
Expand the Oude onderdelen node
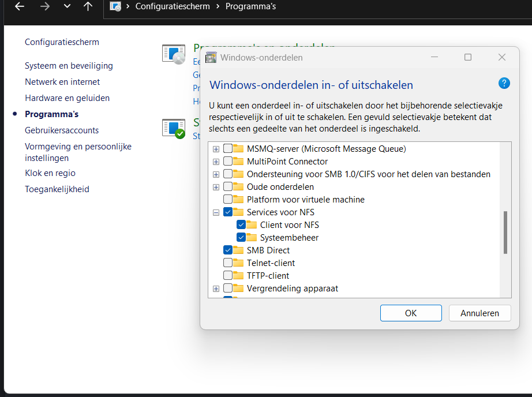point(216,188)
